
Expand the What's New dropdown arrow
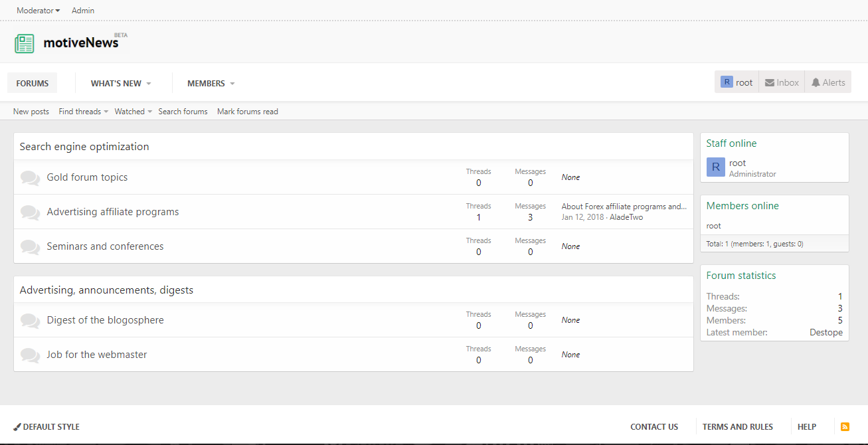coord(149,84)
